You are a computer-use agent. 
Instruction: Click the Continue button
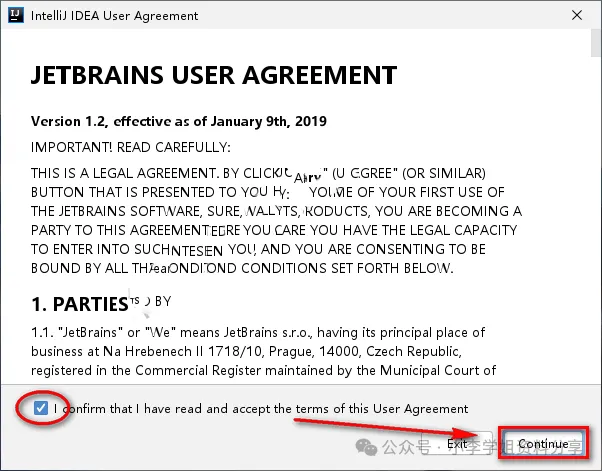[543, 443]
